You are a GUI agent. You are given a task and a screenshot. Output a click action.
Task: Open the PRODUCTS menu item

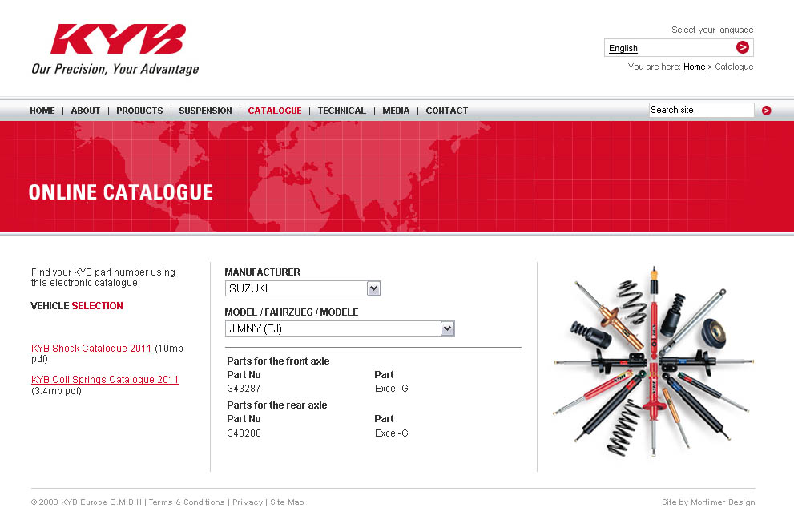(x=139, y=111)
